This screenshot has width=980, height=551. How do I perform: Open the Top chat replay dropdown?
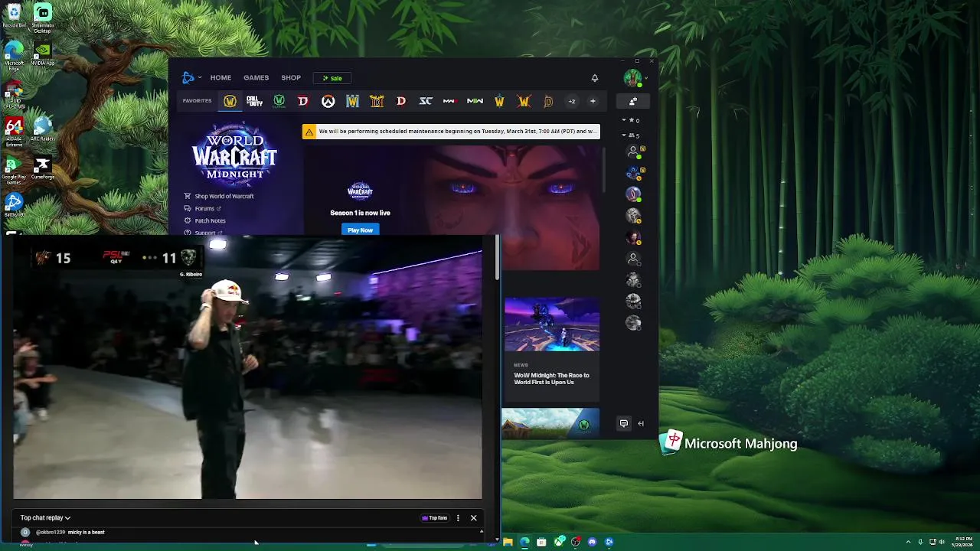coord(45,518)
